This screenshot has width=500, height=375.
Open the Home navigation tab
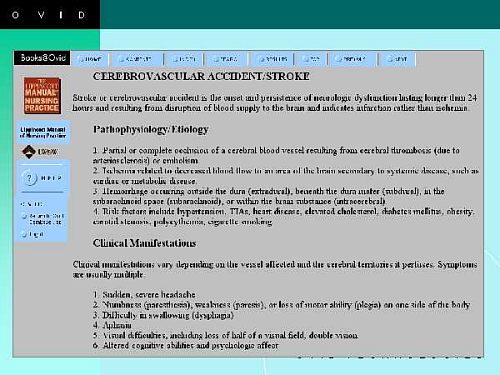(x=90, y=59)
